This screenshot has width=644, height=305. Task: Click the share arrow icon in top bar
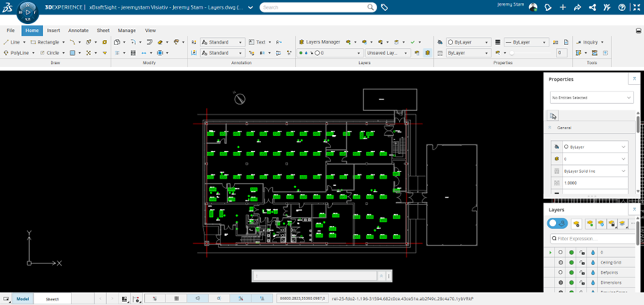(577, 7)
